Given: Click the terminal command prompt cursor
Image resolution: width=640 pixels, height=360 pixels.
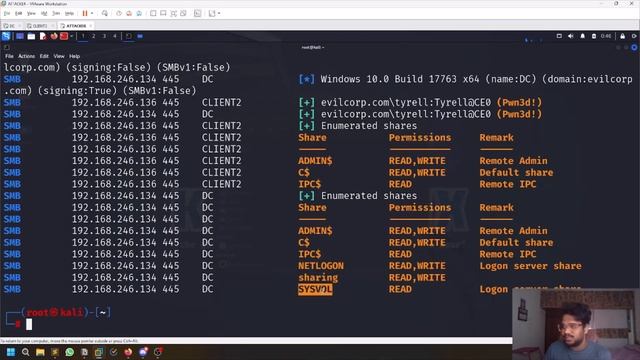Looking at the screenshot, I should click(29, 324).
